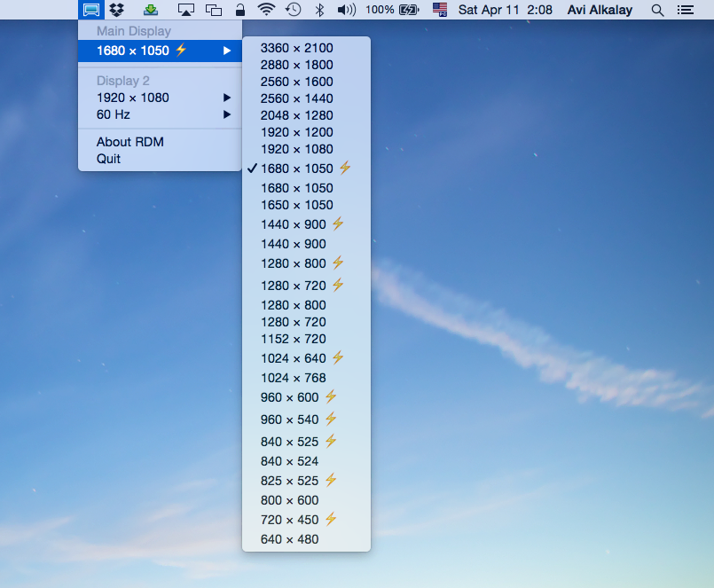Open the Bluetooth menu bar icon
This screenshot has width=714, height=588.
318,10
